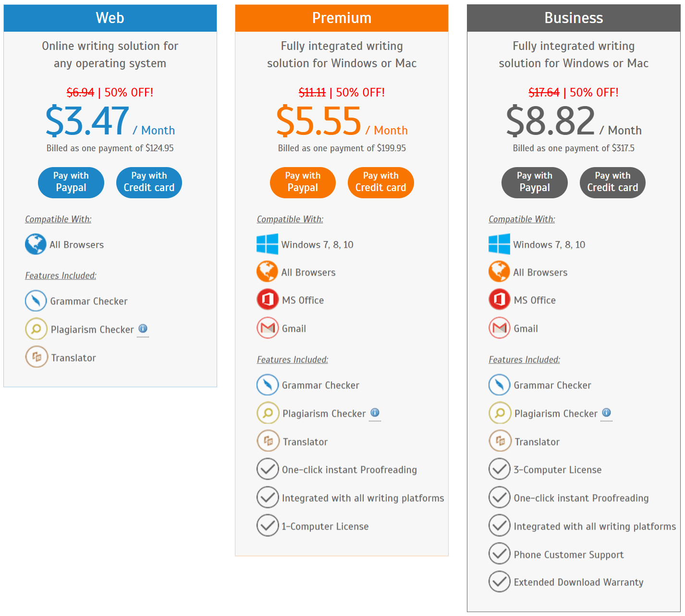Click the orange All Browsers icon in Business

pos(499,271)
